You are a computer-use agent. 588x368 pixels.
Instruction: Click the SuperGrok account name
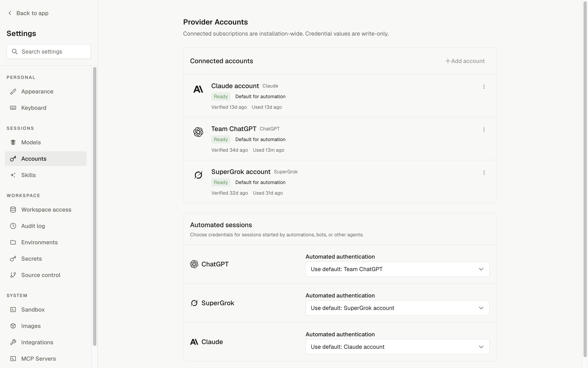point(241,172)
